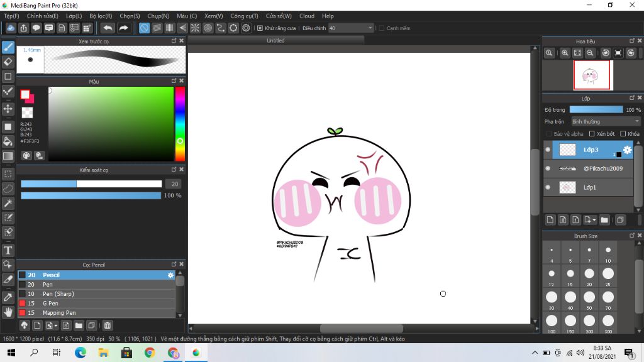Click the Redo arrow in toolbar
This screenshot has width=644, height=362.
click(123, 28)
